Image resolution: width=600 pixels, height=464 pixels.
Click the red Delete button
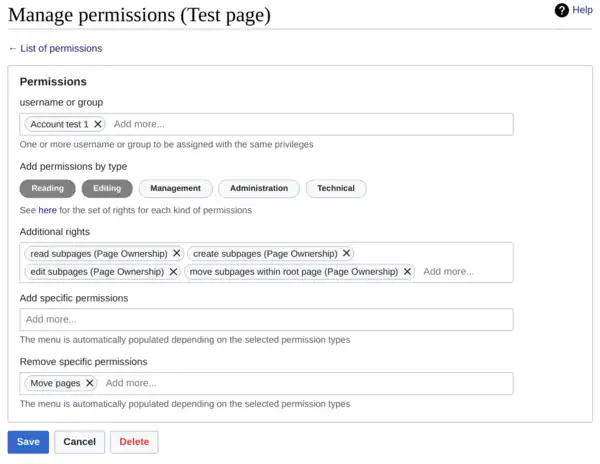134,442
